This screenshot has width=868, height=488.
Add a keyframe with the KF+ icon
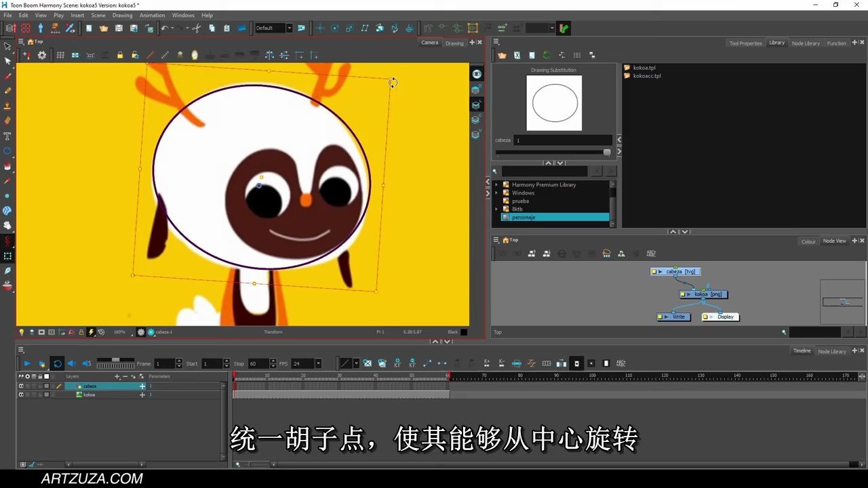click(397, 364)
